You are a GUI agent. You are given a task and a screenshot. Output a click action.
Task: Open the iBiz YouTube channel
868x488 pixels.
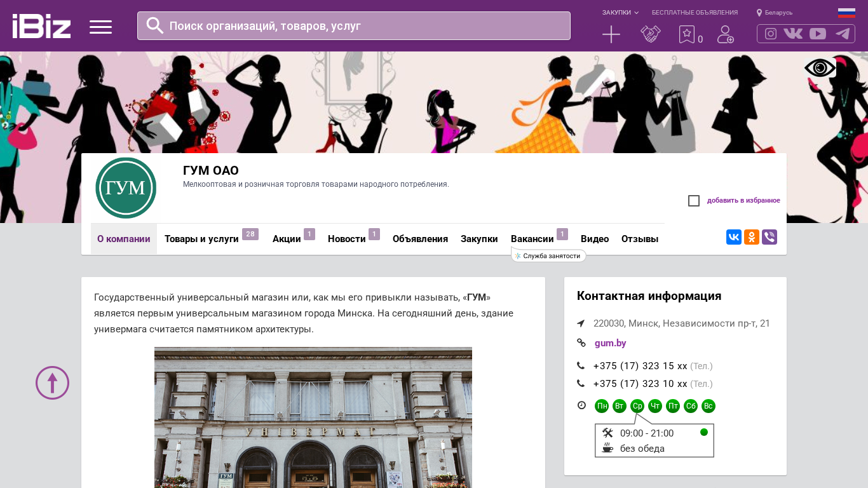tap(818, 34)
